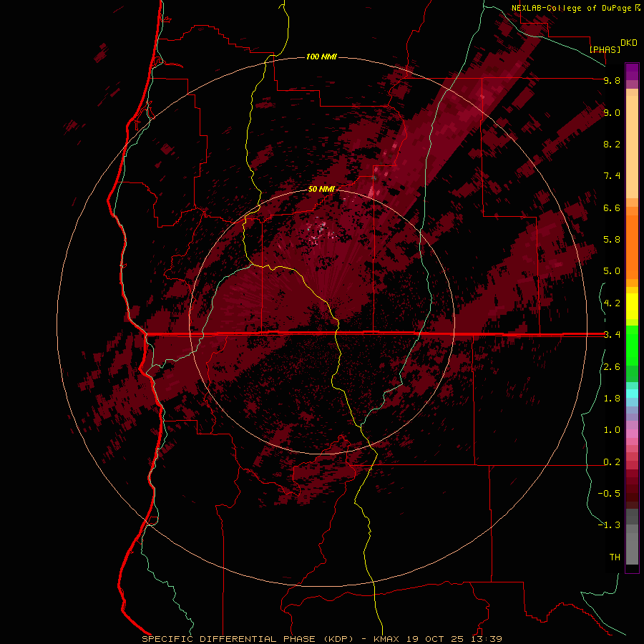The height and width of the screenshot is (644, 644).
Task: Click the 19 OCT 25 date in the caption
Action: coord(435,639)
